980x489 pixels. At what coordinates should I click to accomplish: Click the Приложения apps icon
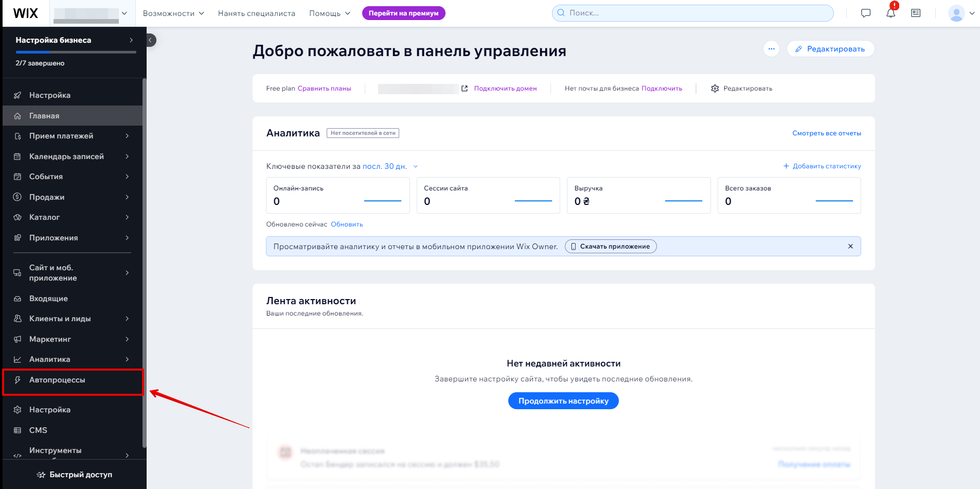17,238
